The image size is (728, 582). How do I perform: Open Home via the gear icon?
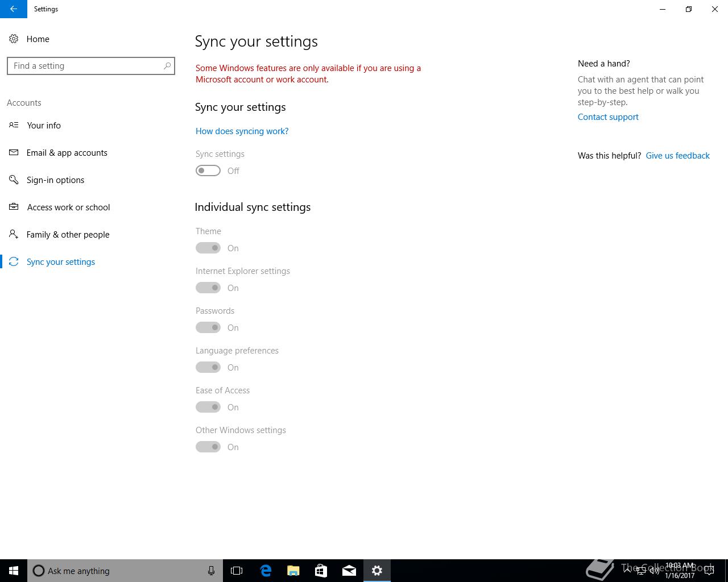coord(14,39)
